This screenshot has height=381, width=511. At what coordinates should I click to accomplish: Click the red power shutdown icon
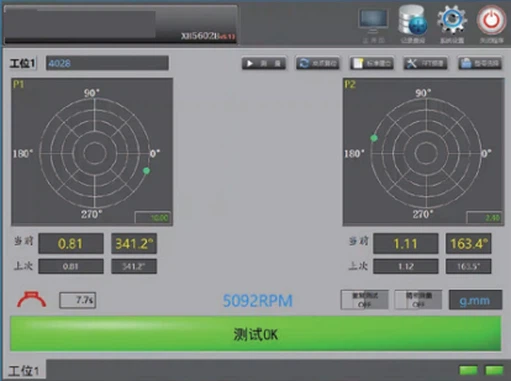491,20
